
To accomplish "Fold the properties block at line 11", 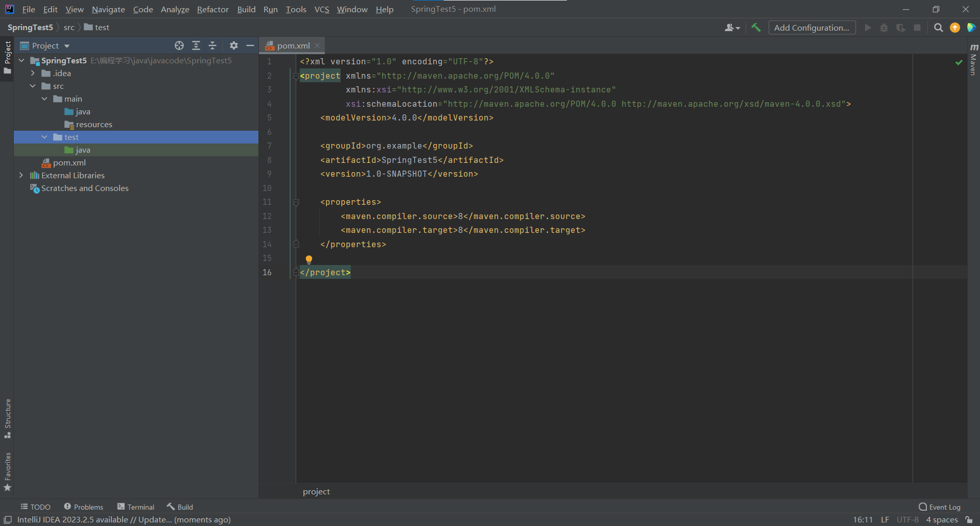I will point(296,202).
